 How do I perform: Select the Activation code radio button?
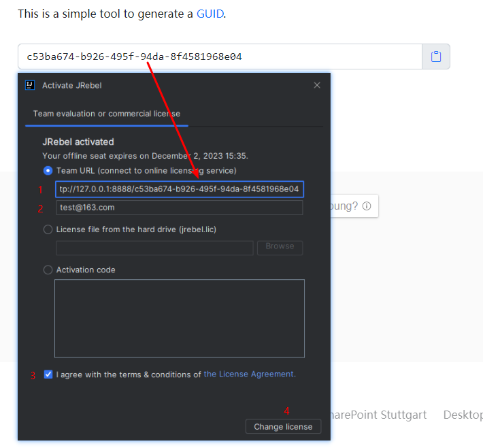(x=48, y=270)
